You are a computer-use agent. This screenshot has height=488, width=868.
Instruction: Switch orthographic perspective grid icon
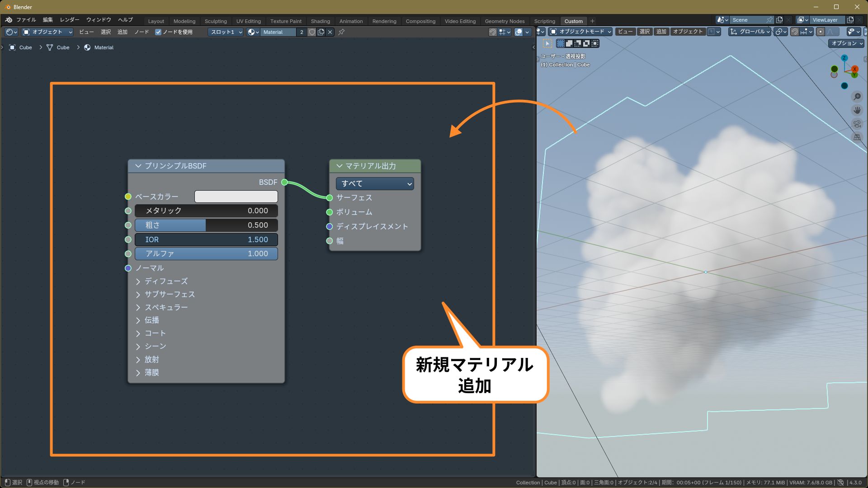coord(857,137)
